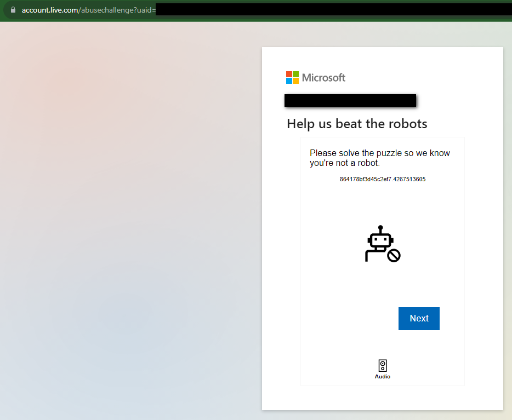Click the Microsoft four-color logo
512x420 pixels.
292,78
